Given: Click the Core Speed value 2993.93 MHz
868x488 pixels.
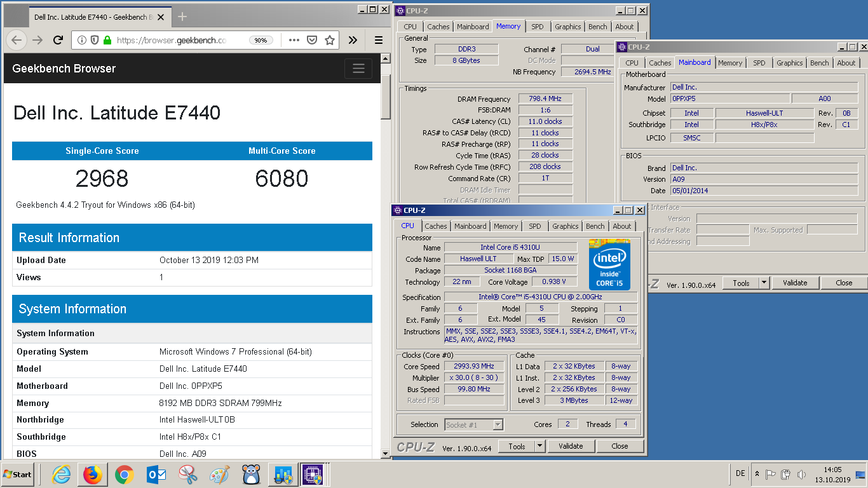Looking at the screenshot, I should point(474,366).
